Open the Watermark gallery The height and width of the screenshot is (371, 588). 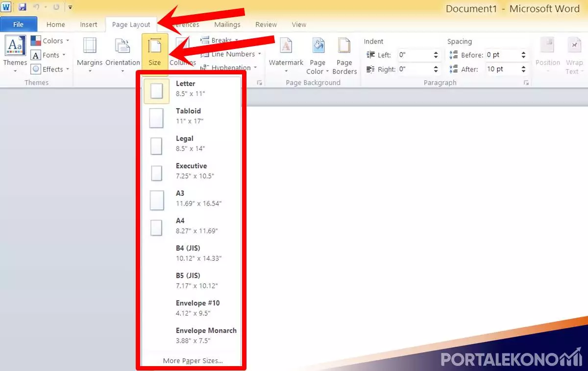286,54
